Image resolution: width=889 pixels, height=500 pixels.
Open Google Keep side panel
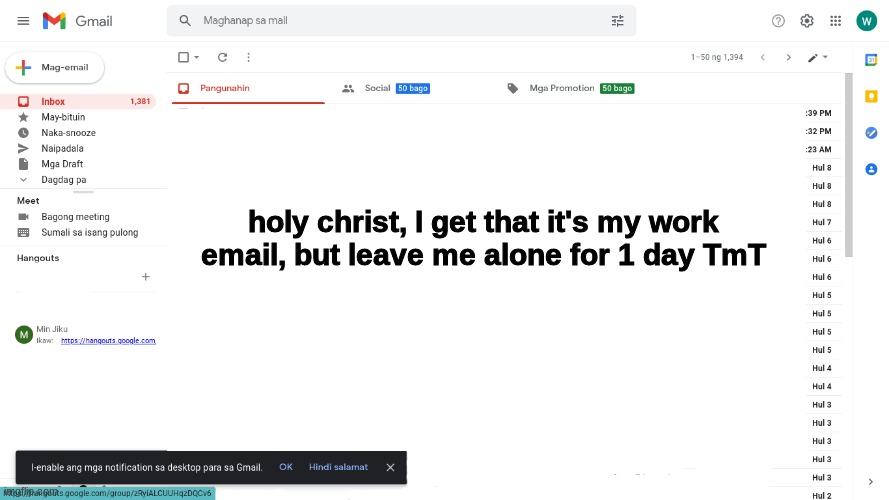click(x=871, y=96)
